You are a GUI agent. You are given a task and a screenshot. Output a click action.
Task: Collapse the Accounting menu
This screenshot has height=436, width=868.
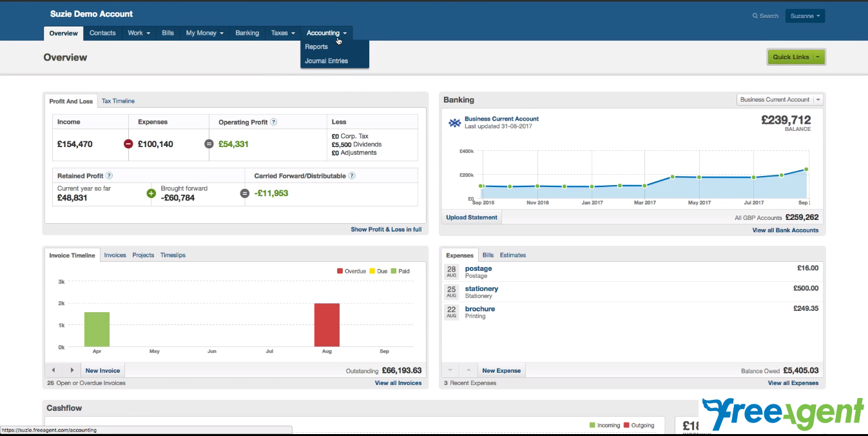[x=327, y=33]
